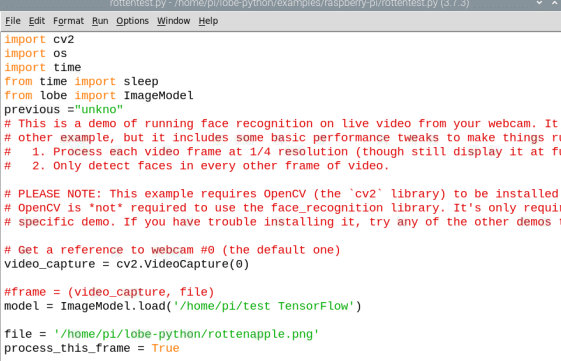Open the Window menu
Viewport: 561px width, 361px height.
click(x=174, y=21)
